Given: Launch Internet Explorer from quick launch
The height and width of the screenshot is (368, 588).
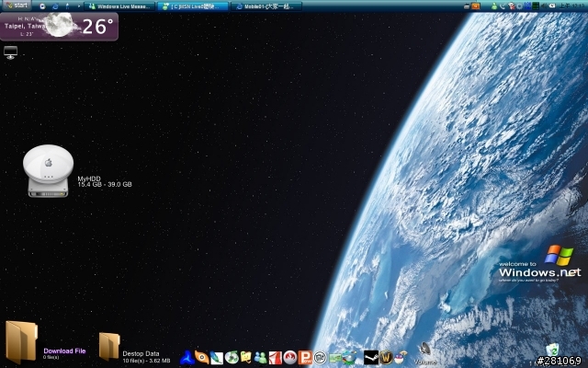Looking at the screenshot, I should pos(55,6).
